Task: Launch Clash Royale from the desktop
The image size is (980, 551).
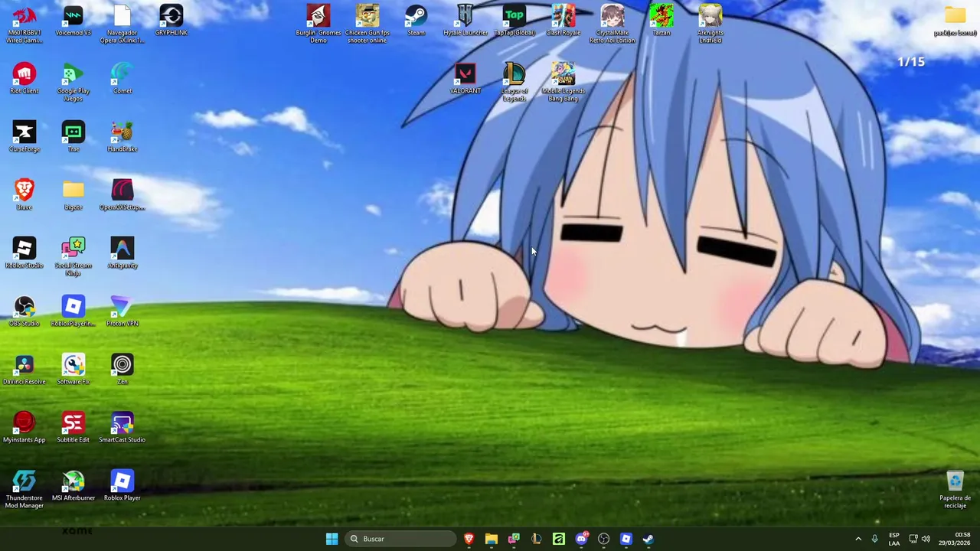Action: [x=563, y=21]
